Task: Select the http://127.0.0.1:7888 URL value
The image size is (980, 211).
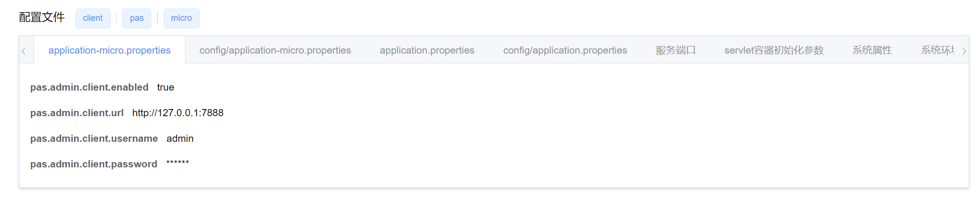Action: (x=178, y=113)
